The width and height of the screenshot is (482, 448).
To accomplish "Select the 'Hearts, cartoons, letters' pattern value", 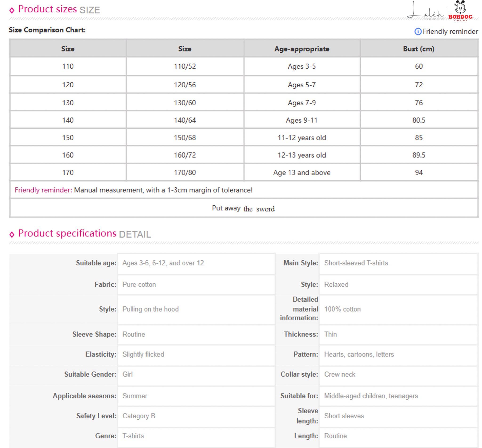I will tap(359, 354).
